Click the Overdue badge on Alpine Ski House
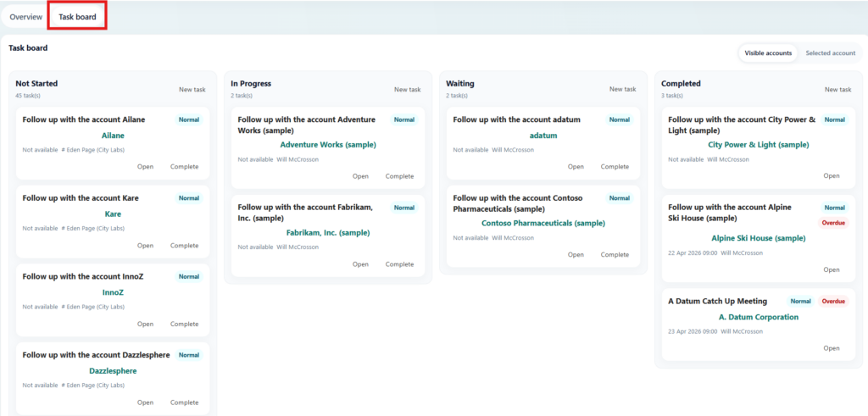Image resolution: width=868 pixels, height=416 pixels. point(834,223)
